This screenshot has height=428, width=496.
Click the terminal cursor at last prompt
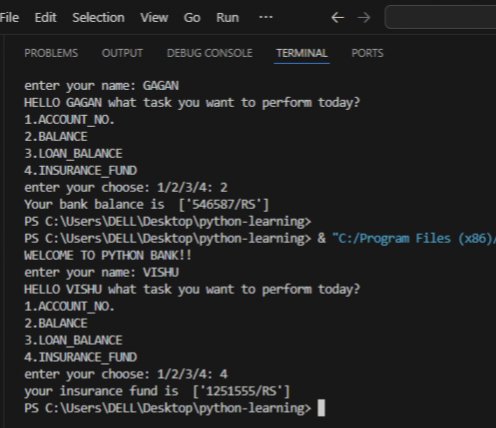321,408
